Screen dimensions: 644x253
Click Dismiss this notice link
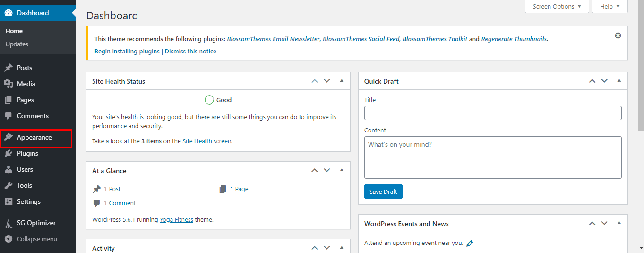point(190,51)
